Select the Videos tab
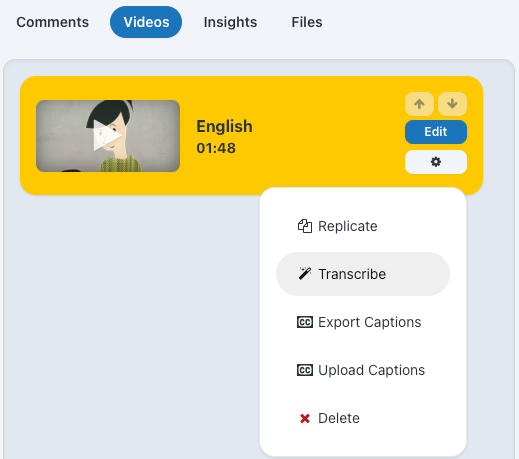This screenshot has width=519, height=459. click(x=146, y=22)
